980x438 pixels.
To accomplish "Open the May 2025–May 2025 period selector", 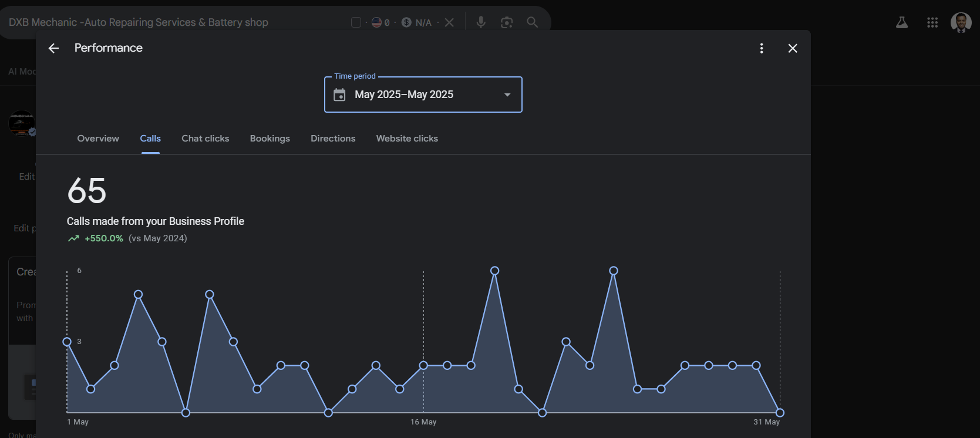I will 423,95.
